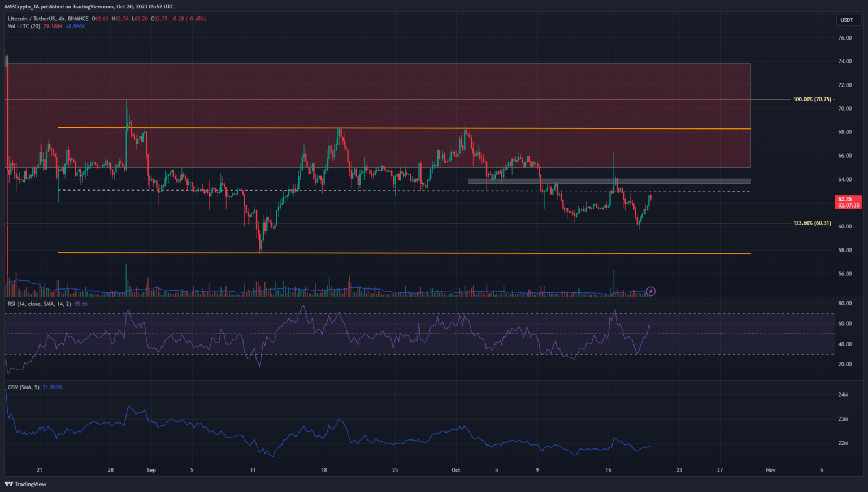Click the 100.00% (70.75) Fibonacci level label

812,100
